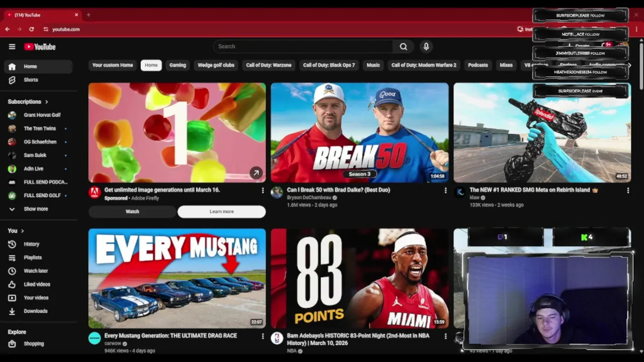Open the Every Mustang thumbnail
This screenshot has height=362, width=644.
[177, 279]
